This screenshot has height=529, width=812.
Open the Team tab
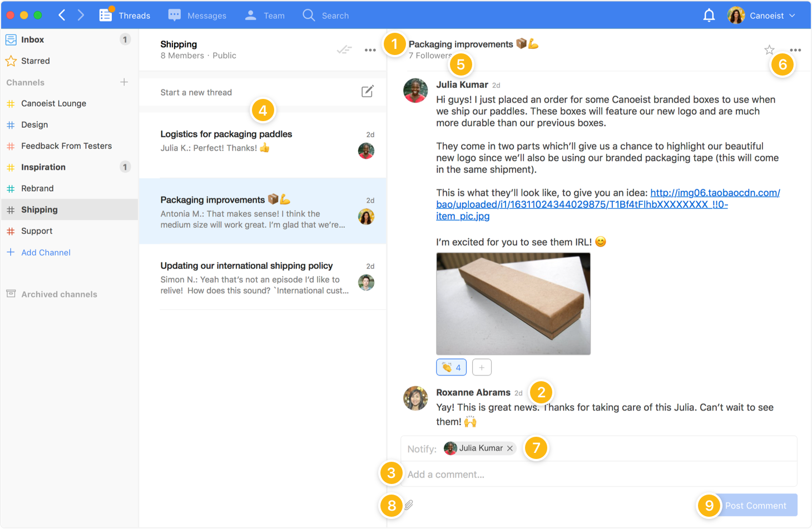point(265,16)
